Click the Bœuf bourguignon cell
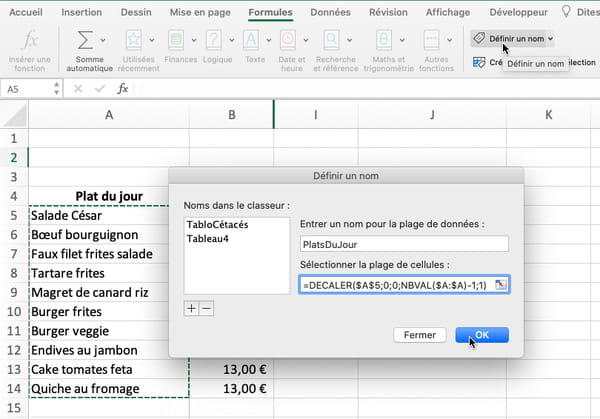The width and height of the screenshot is (600, 419). 98,235
